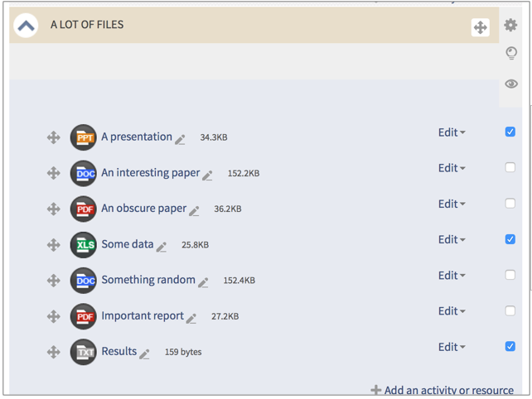
Task: Uncheck the Some data checkbox
Action: coord(510,239)
